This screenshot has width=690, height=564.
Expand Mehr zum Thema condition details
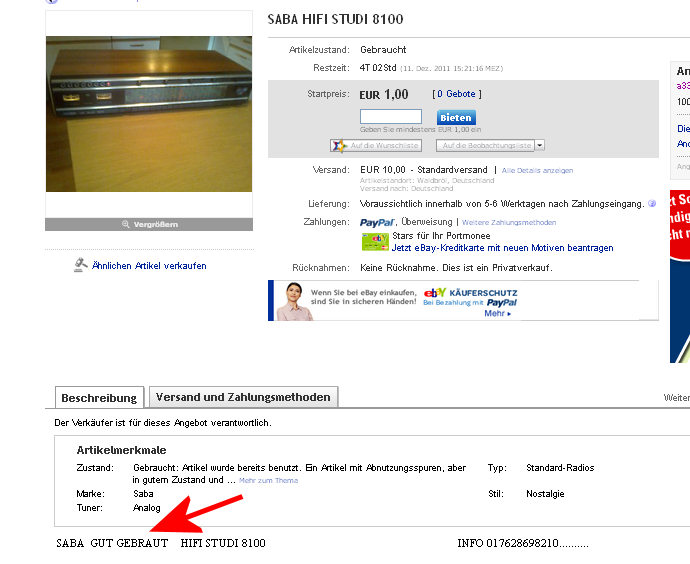(268, 480)
